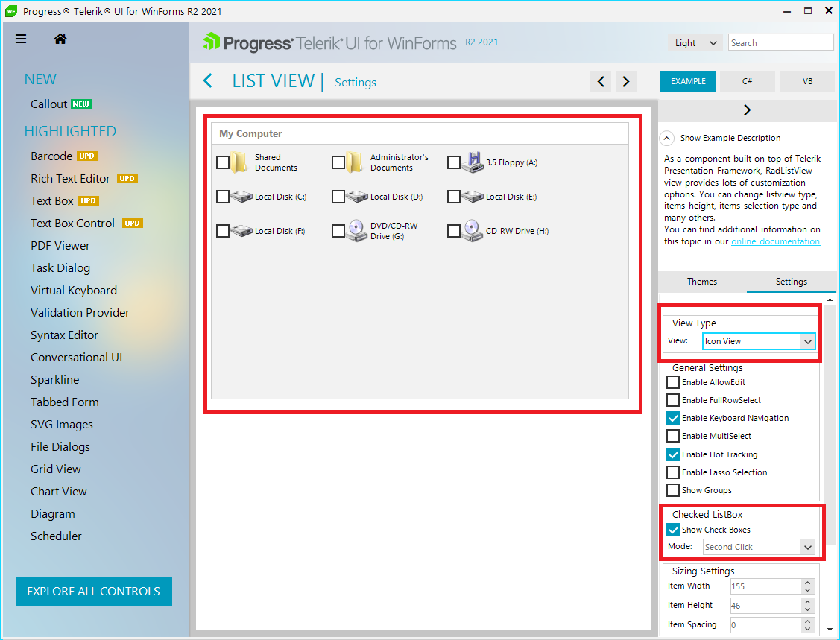Go to next example arrow button
This screenshot has height=640, width=840.
tap(626, 81)
